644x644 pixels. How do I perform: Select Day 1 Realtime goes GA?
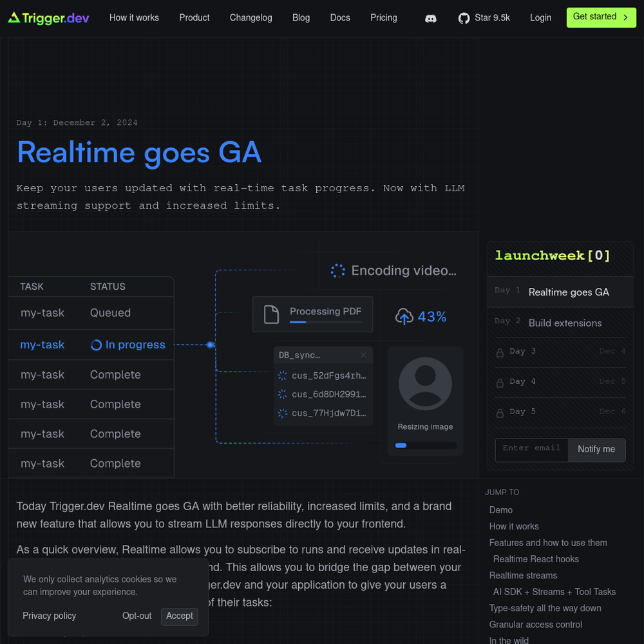pos(560,292)
